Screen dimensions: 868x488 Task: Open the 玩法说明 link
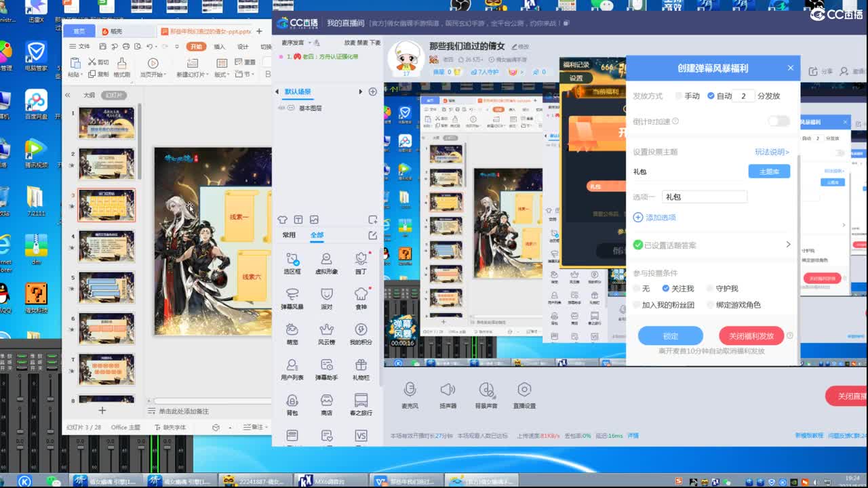pyautogui.click(x=772, y=152)
